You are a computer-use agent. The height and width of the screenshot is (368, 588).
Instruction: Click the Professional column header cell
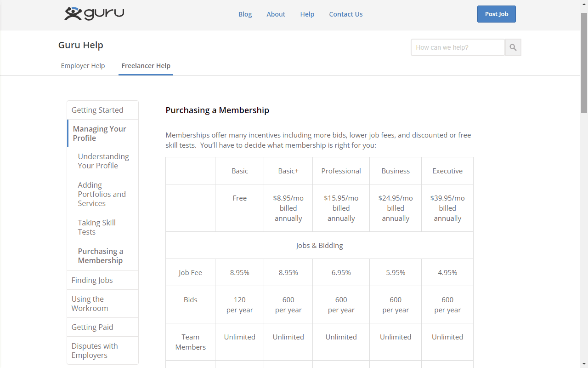tap(341, 171)
